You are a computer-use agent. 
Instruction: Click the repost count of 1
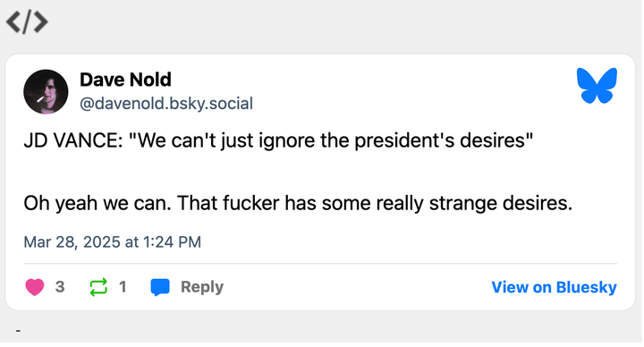tap(123, 287)
